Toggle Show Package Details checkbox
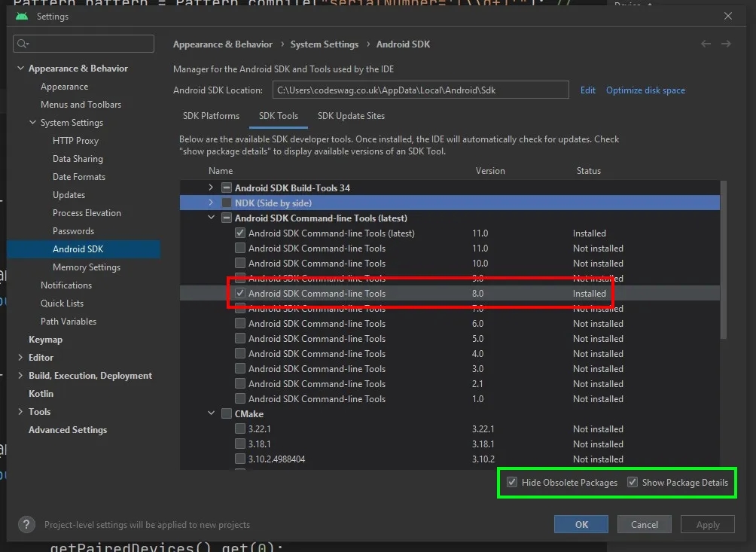Image resolution: width=756 pixels, height=552 pixels. 632,482
